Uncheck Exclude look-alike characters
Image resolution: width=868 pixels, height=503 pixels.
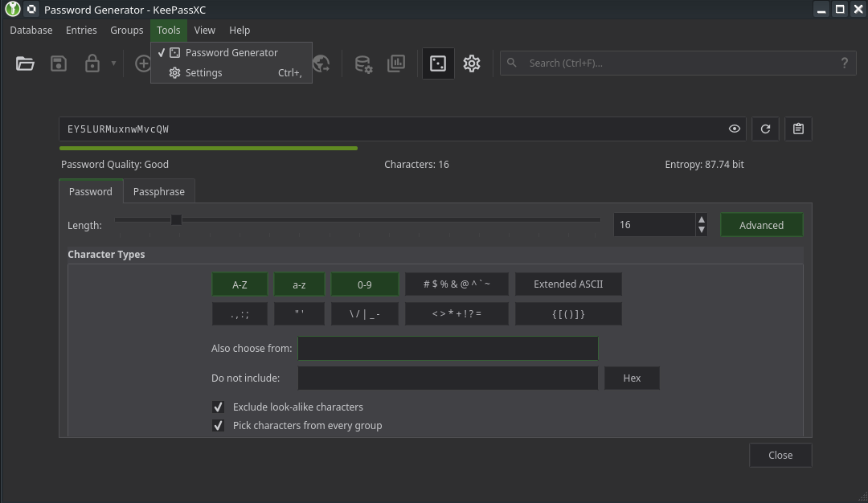[218, 407]
